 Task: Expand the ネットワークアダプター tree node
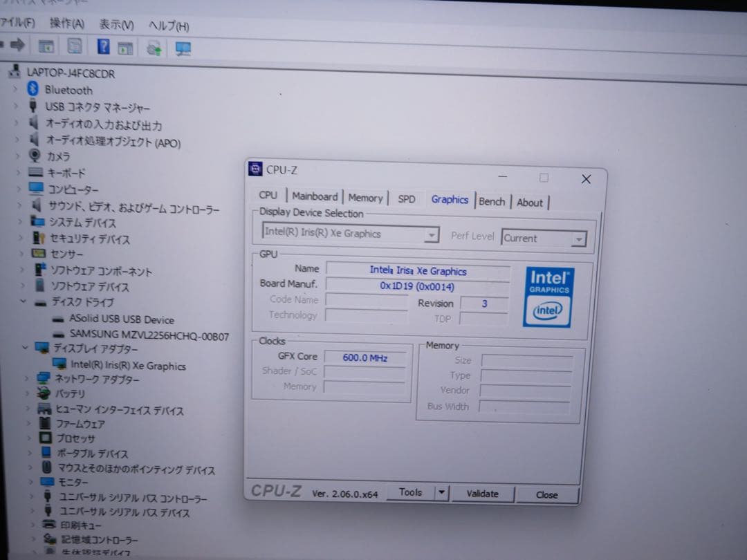coord(27,379)
